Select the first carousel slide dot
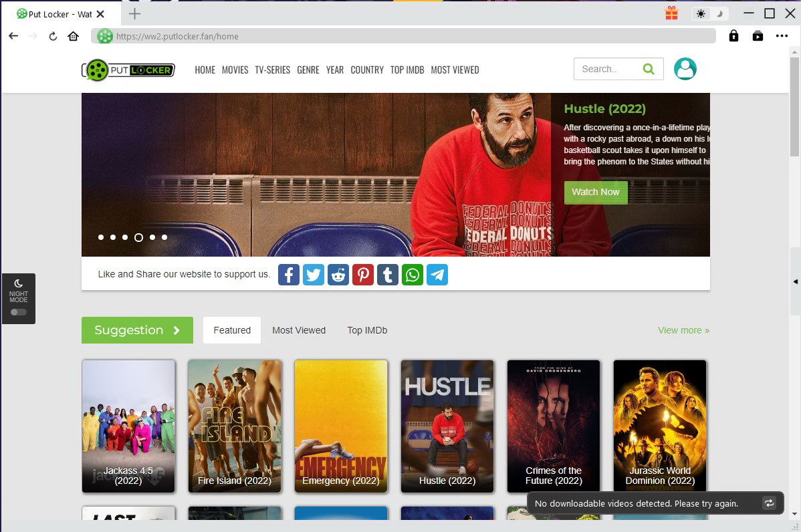The image size is (801, 532). coord(101,237)
